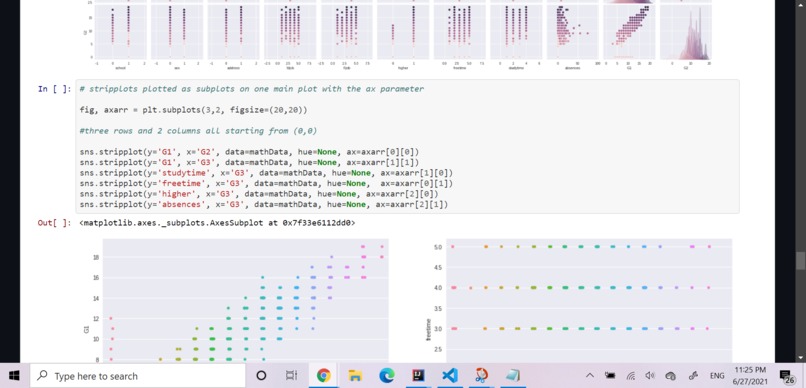Click the stripplot line with y='absences'
Viewport: 806px width, 388px height.
264,205
